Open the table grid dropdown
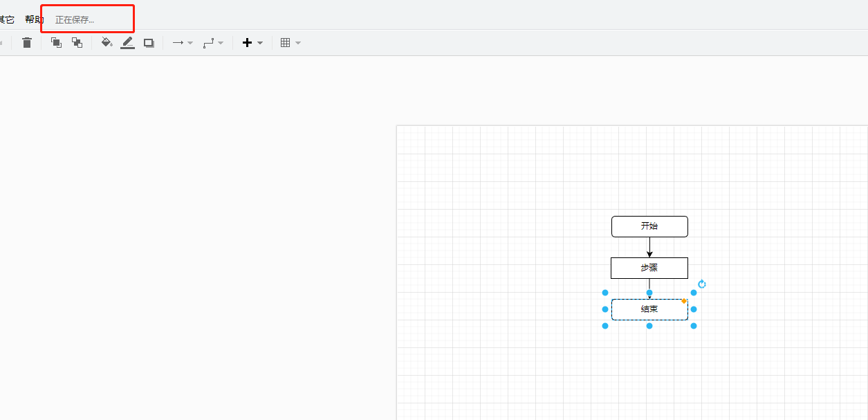 pos(290,43)
